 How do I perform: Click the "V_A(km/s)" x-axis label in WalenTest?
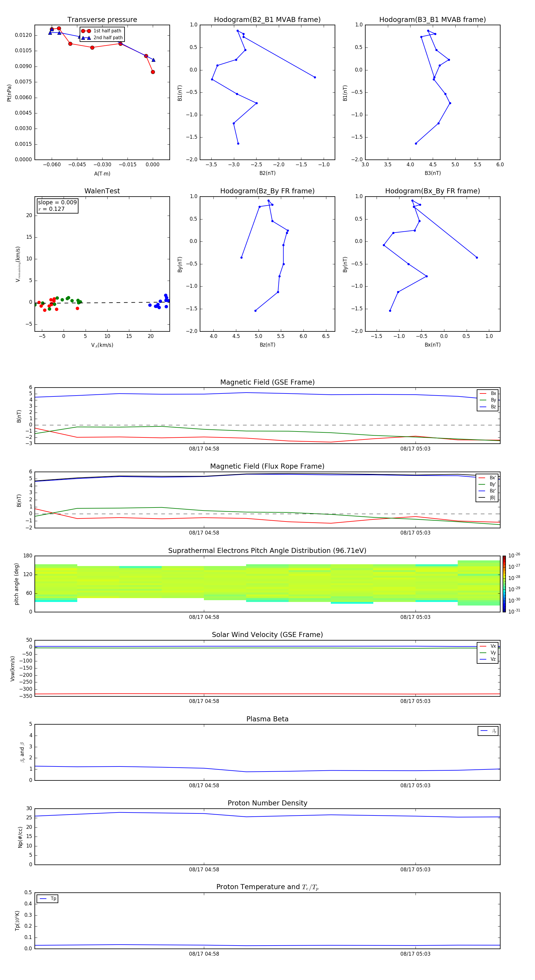tap(102, 345)
